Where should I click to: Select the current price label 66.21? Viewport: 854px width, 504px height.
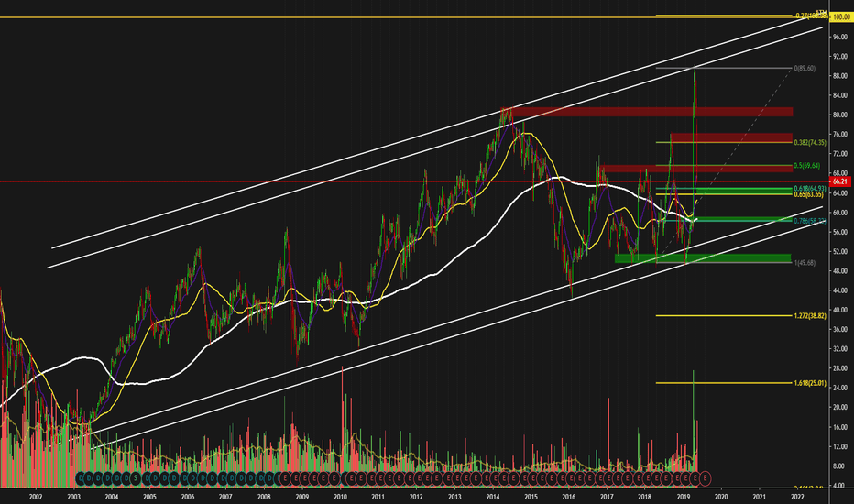(840, 181)
